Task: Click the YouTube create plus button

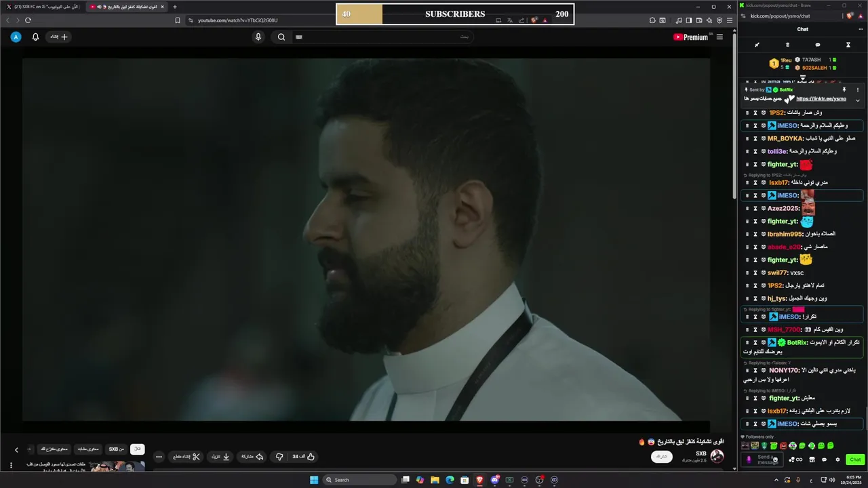Action: pos(59,37)
